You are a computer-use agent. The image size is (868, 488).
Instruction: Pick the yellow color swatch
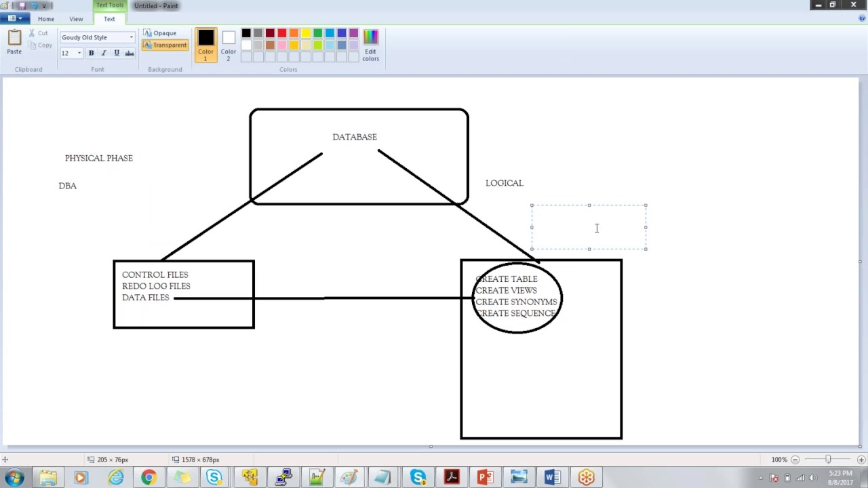tap(306, 33)
